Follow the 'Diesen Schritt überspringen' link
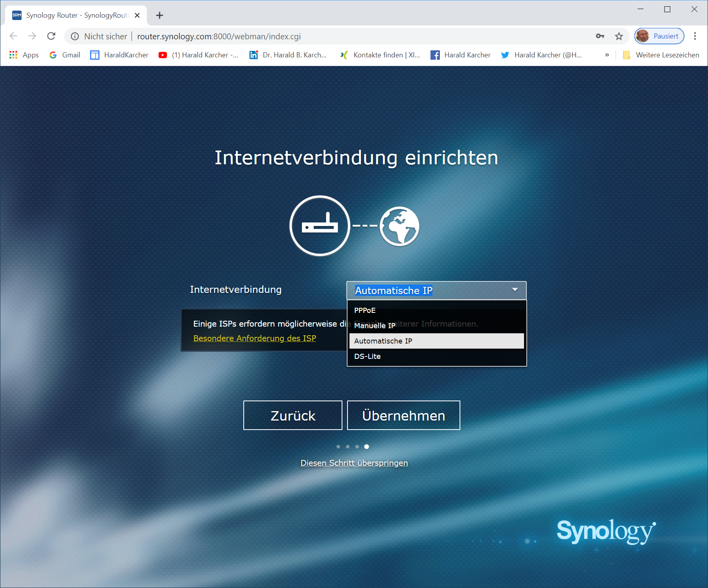The image size is (708, 588). coord(354,463)
